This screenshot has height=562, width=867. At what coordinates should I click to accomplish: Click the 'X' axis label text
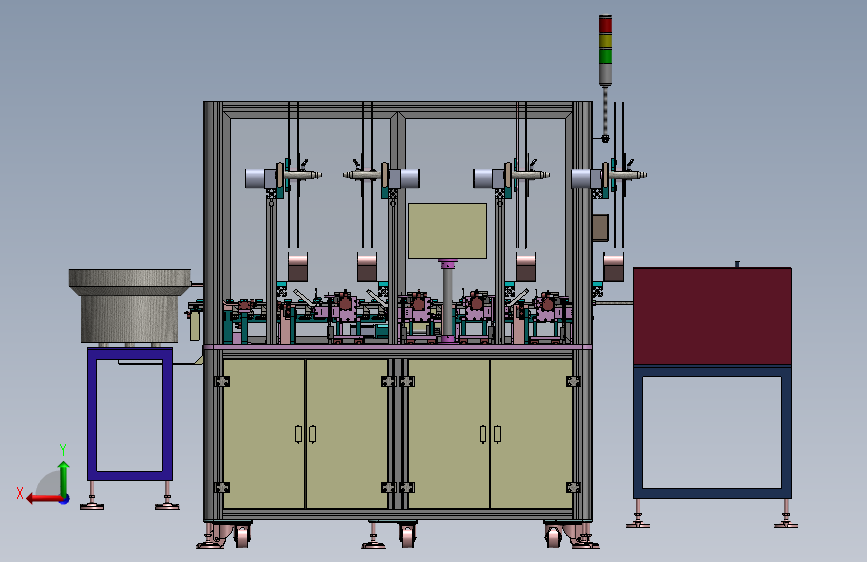20,493
